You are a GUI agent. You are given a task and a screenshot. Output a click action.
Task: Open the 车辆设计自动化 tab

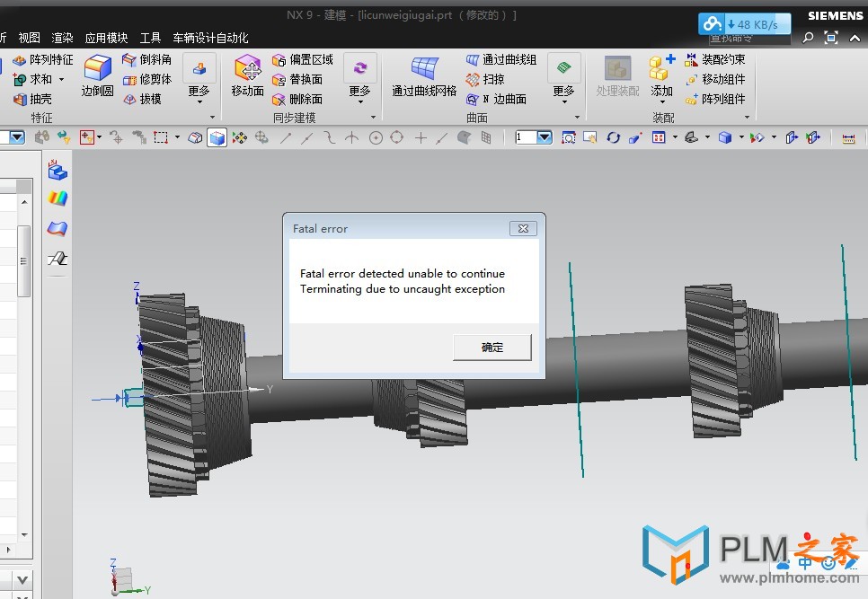[210, 38]
